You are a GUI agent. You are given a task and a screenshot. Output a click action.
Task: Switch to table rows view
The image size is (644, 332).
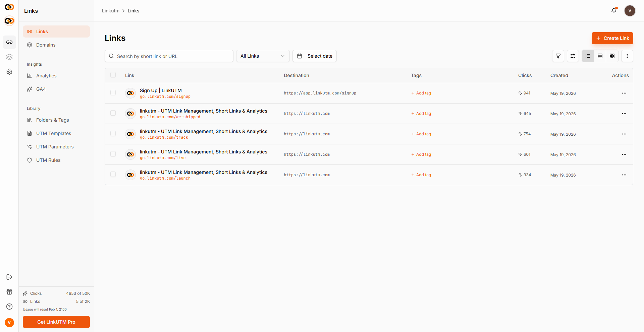[x=600, y=56]
